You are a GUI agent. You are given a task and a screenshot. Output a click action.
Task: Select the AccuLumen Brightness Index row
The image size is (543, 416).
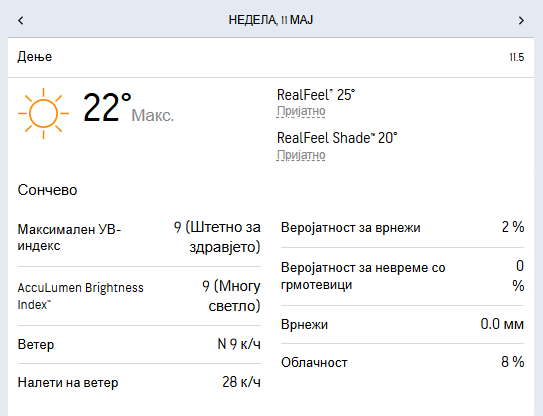click(x=139, y=296)
